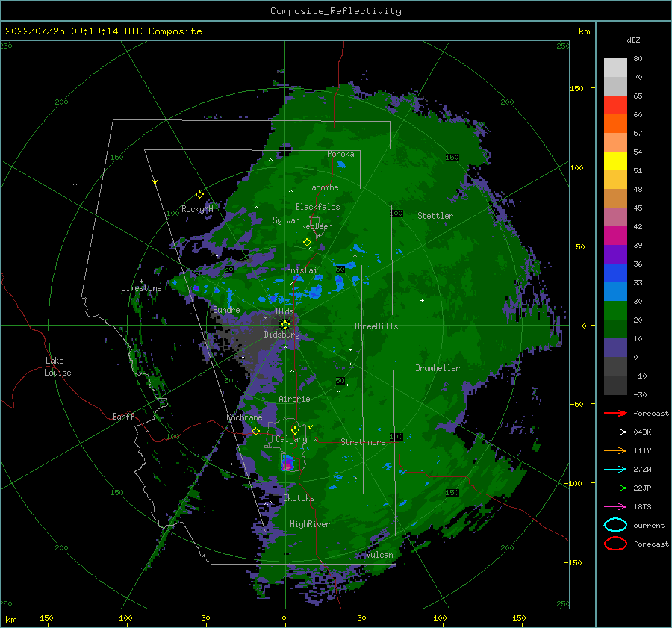Click the RockyMH label

pyautogui.click(x=197, y=209)
